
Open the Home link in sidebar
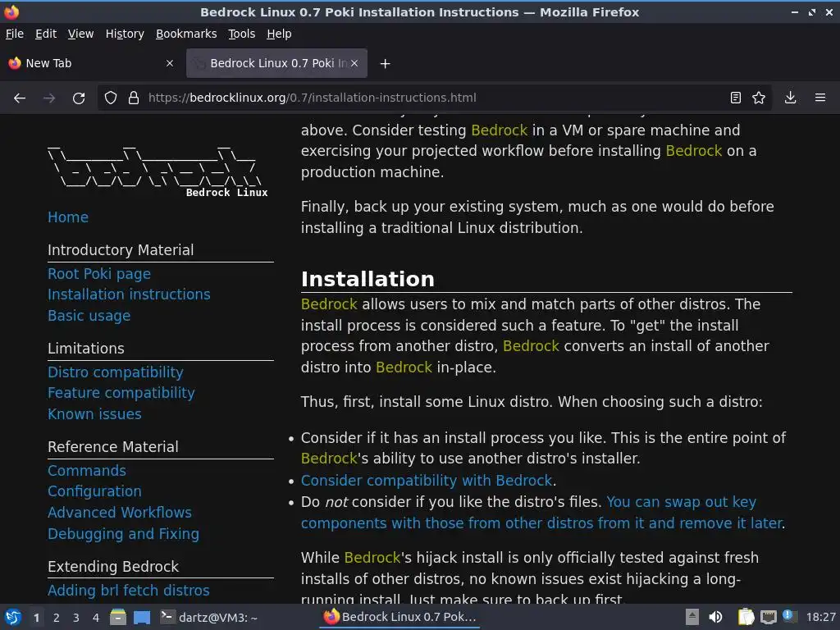pyautogui.click(x=68, y=217)
